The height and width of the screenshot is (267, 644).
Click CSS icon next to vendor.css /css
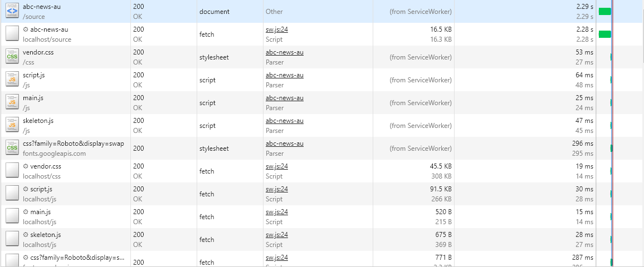(x=12, y=56)
